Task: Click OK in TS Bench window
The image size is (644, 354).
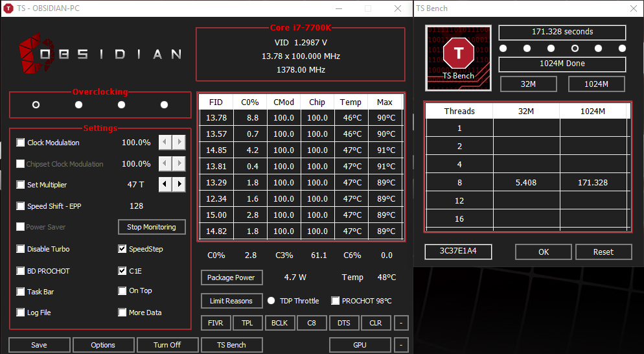Action: pyautogui.click(x=544, y=252)
